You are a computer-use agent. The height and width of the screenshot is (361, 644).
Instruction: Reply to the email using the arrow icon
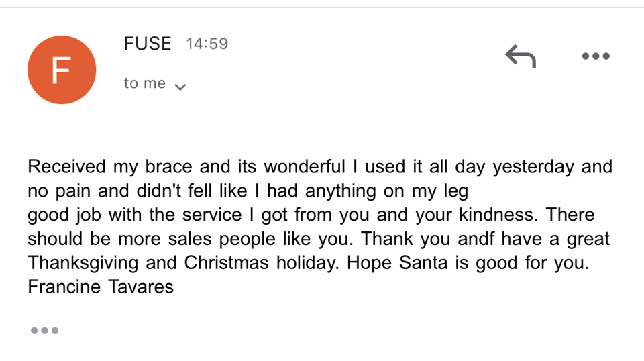pyautogui.click(x=521, y=56)
